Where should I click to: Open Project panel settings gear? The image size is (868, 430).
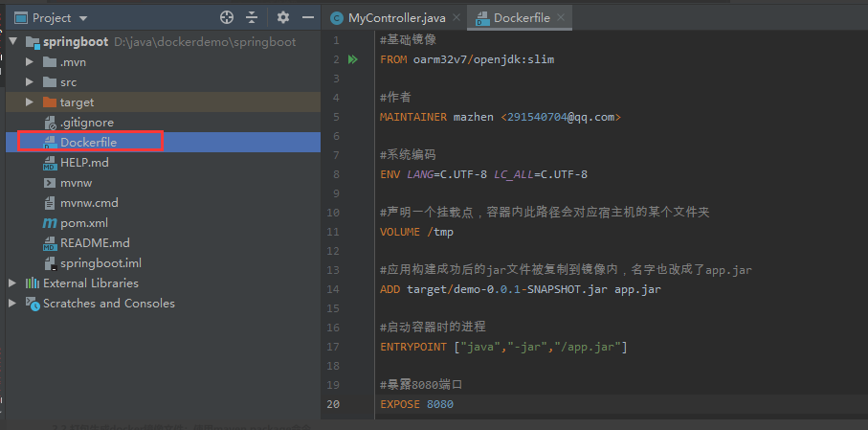282,17
